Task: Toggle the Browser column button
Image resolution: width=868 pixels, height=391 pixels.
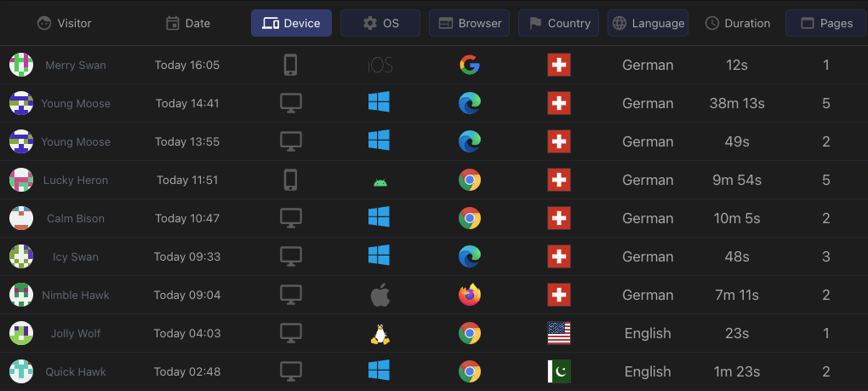Action: [x=470, y=23]
